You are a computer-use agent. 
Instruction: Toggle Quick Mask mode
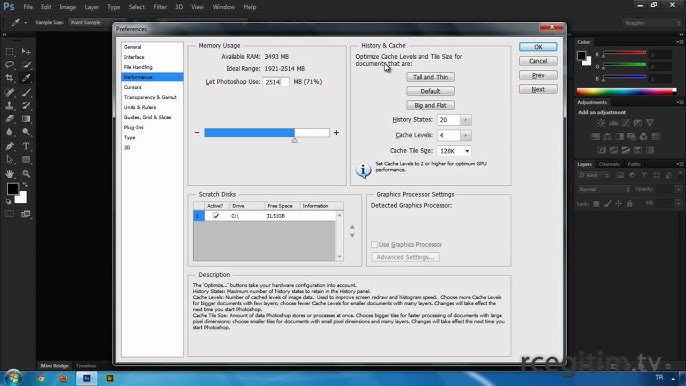click(x=9, y=214)
